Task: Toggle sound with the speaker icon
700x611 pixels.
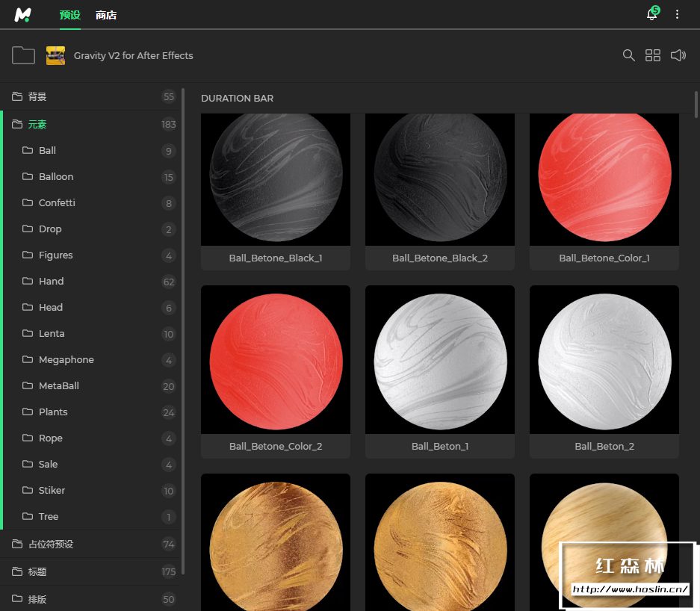Action: (678, 55)
